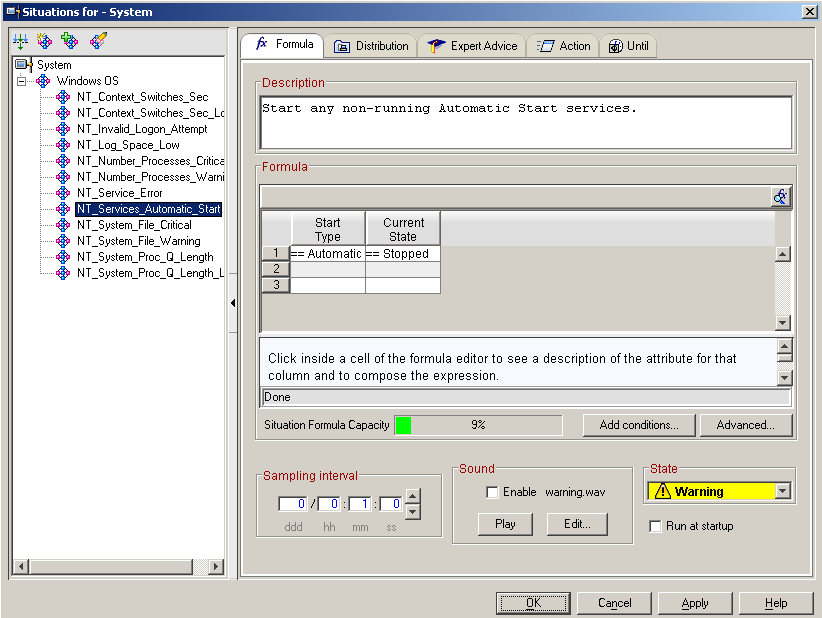
Task: Click the Cancel button
Action: [x=614, y=603]
